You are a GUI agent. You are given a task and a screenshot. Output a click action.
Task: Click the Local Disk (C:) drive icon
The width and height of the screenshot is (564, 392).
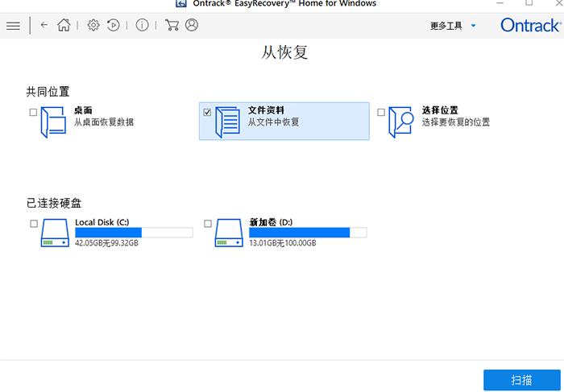point(55,233)
